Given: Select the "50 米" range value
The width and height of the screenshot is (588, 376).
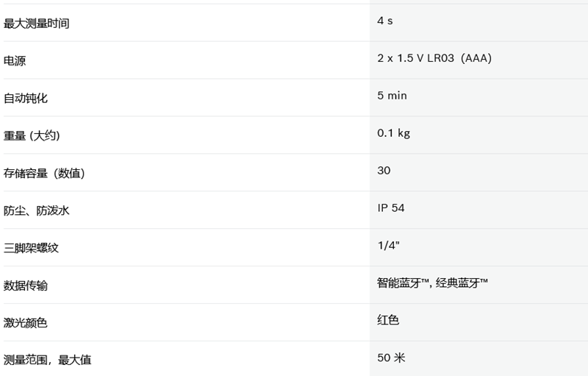Looking at the screenshot, I should click(391, 358).
